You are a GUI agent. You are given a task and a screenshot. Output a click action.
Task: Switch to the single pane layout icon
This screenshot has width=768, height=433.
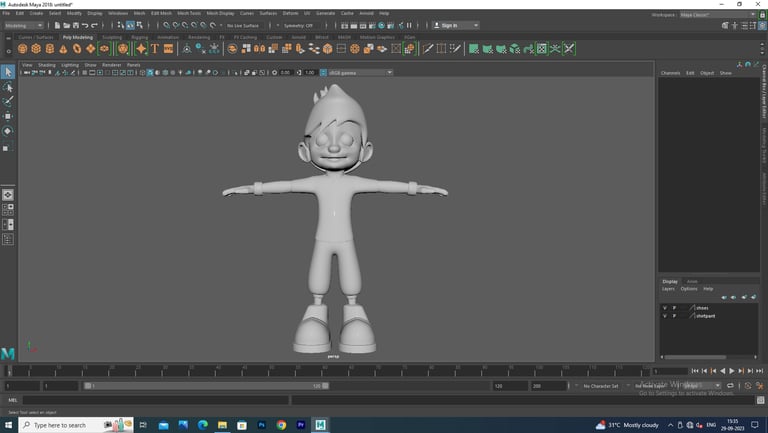(x=8, y=195)
